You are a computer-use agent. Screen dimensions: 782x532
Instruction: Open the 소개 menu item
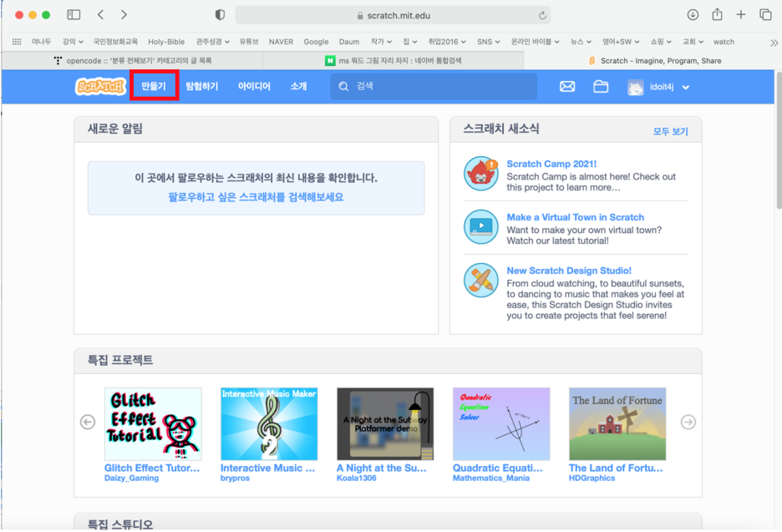coord(299,86)
